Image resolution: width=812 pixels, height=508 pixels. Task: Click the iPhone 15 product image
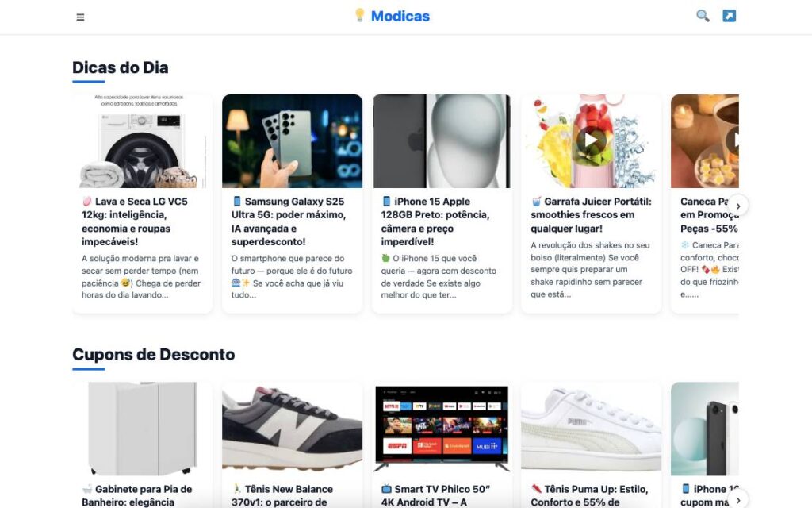442,141
